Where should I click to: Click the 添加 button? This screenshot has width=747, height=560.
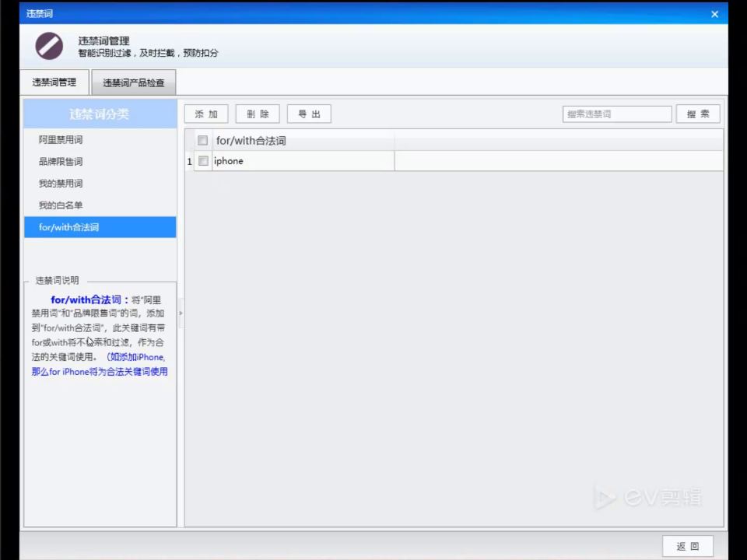click(206, 114)
